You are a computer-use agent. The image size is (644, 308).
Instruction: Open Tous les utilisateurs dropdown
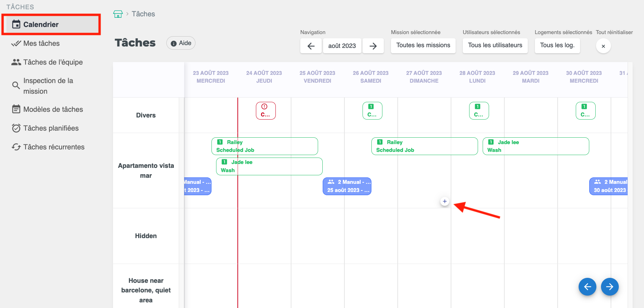tap(495, 45)
